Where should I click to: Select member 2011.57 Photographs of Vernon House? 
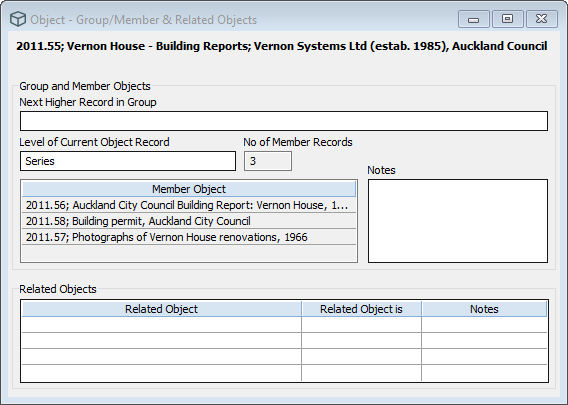pyautogui.click(x=189, y=237)
